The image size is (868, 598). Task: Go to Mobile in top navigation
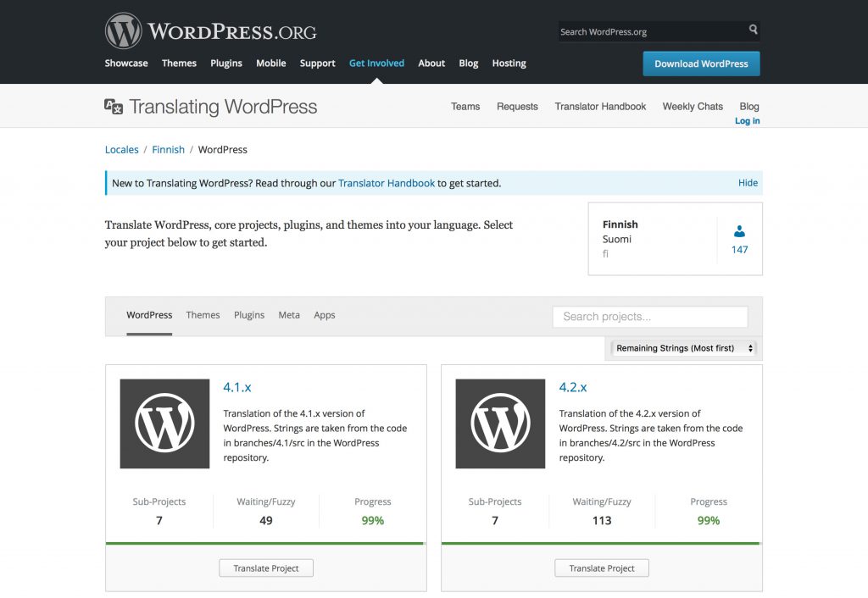(x=270, y=63)
